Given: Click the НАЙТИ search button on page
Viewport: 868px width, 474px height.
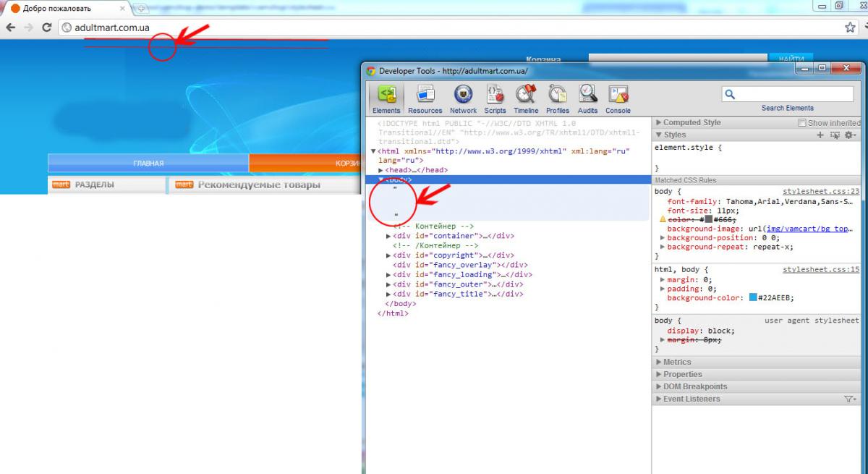Looking at the screenshot, I should pos(791,59).
